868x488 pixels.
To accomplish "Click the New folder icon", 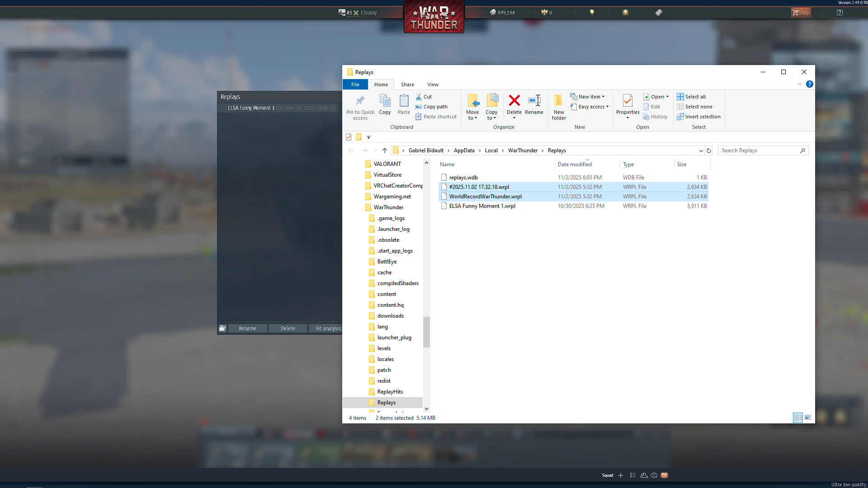I will [x=559, y=101].
